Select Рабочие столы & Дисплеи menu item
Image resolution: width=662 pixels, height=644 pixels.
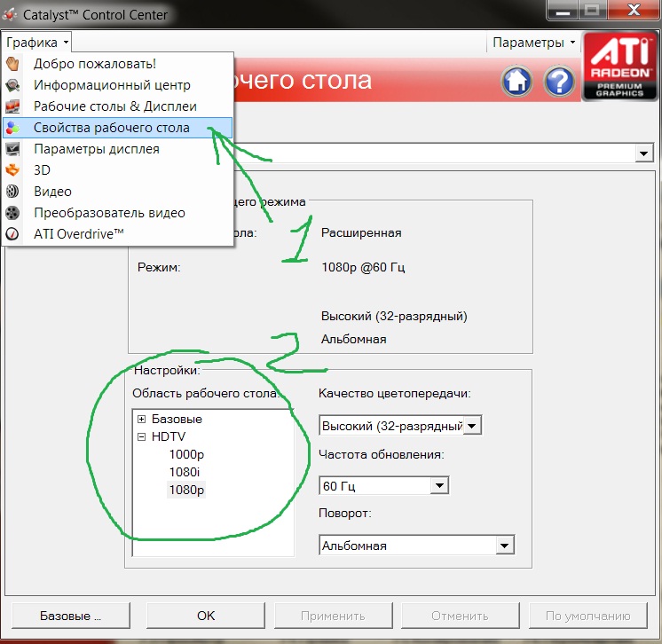coord(118,106)
